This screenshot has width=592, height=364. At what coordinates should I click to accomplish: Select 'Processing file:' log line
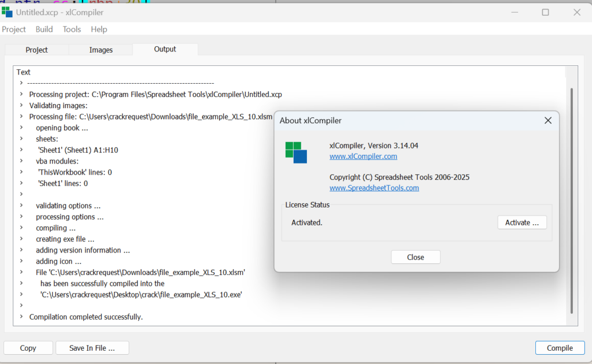151,117
